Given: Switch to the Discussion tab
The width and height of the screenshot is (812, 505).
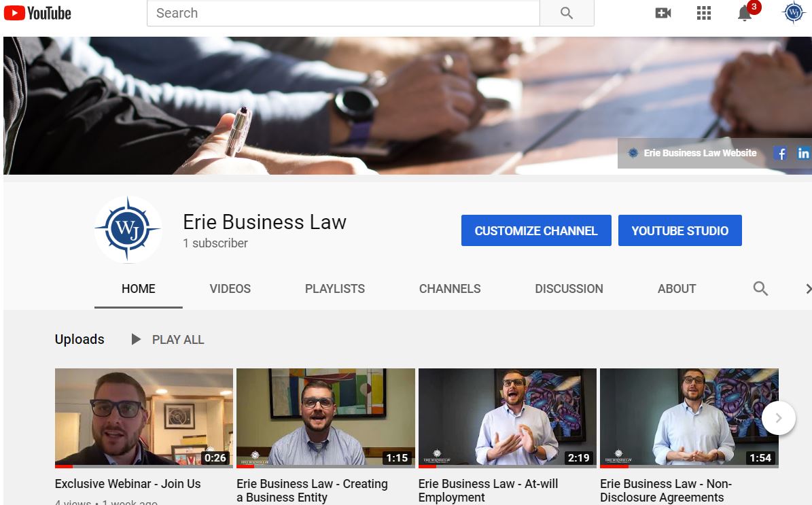Looking at the screenshot, I should point(569,288).
